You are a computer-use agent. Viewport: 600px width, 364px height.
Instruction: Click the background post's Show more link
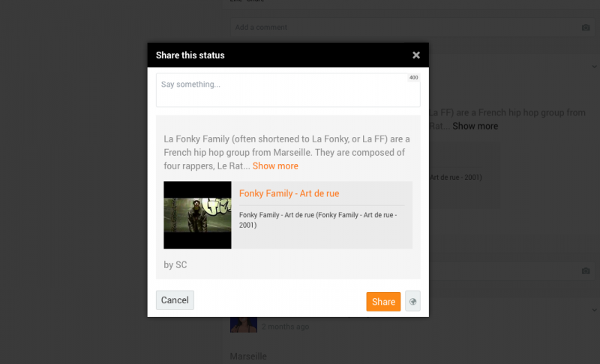tap(475, 126)
